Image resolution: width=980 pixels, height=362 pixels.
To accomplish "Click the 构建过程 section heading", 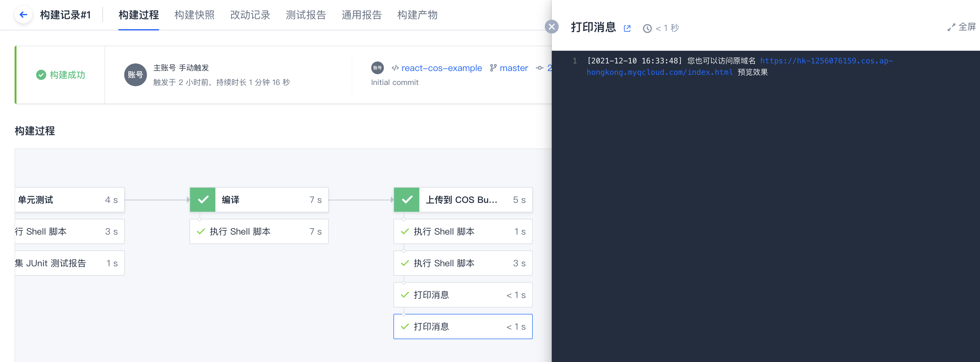I will 35,131.
